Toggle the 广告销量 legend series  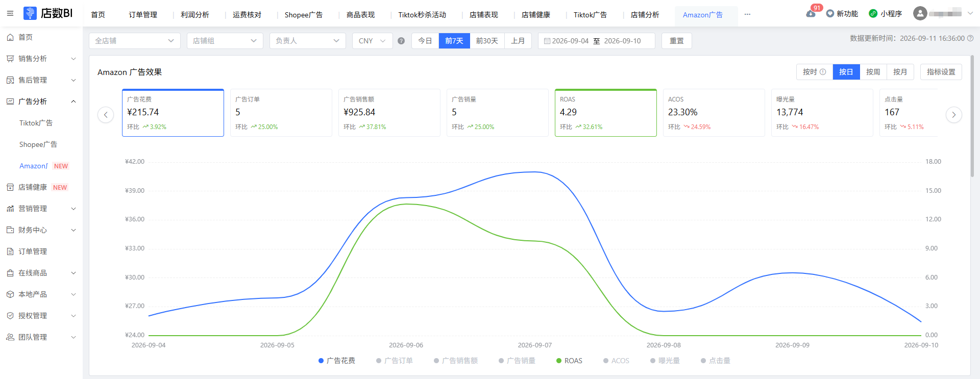pyautogui.click(x=517, y=361)
